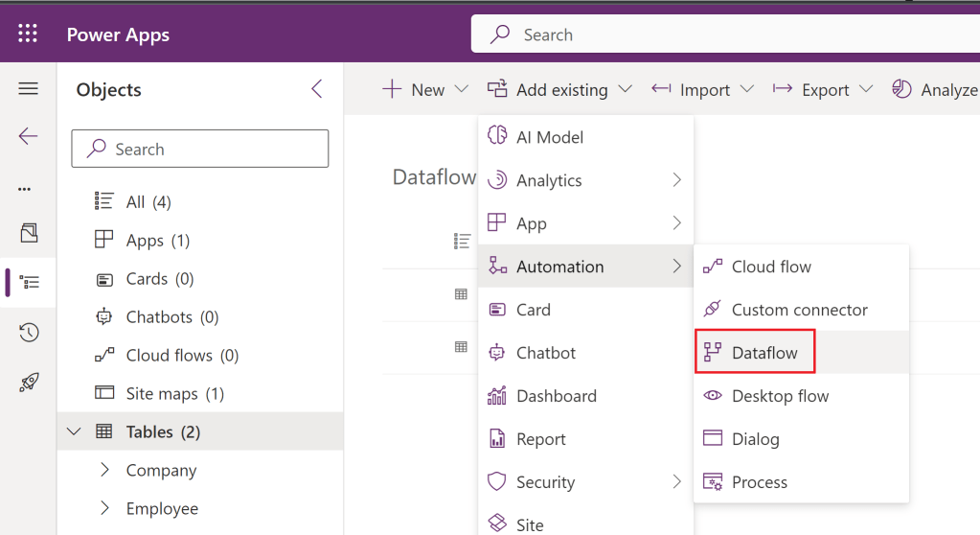The height and width of the screenshot is (535, 980).
Task: Expand the Employee table node
Action: (x=105, y=508)
